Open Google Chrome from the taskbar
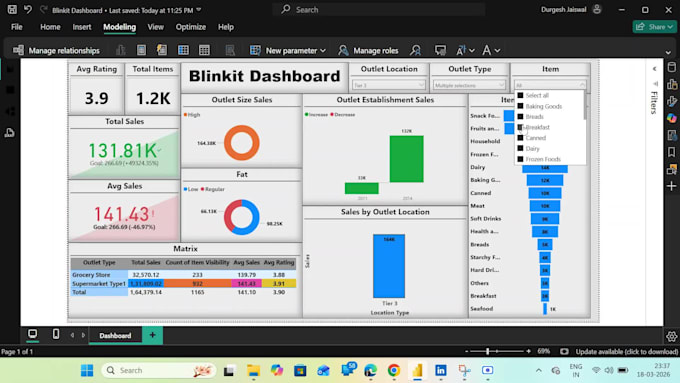 (x=394, y=370)
